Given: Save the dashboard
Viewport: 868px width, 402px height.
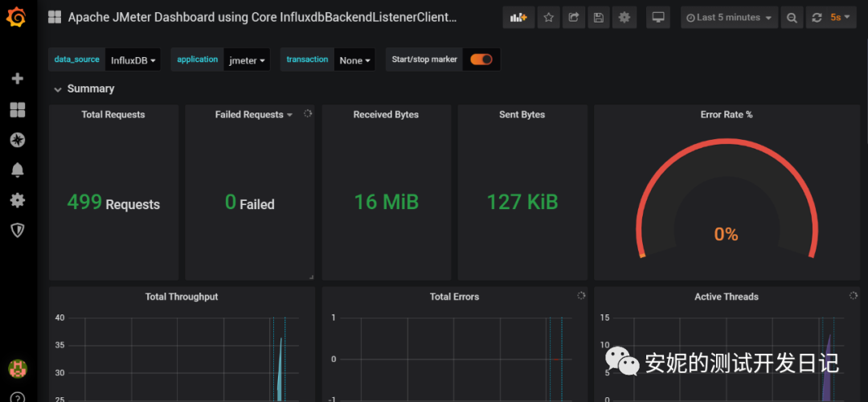Looking at the screenshot, I should click(599, 18).
